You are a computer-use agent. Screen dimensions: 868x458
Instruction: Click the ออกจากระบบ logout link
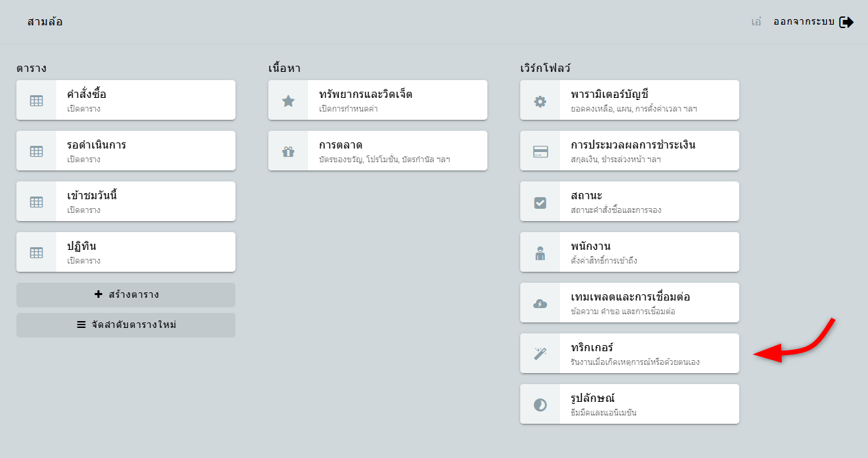(804, 22)
